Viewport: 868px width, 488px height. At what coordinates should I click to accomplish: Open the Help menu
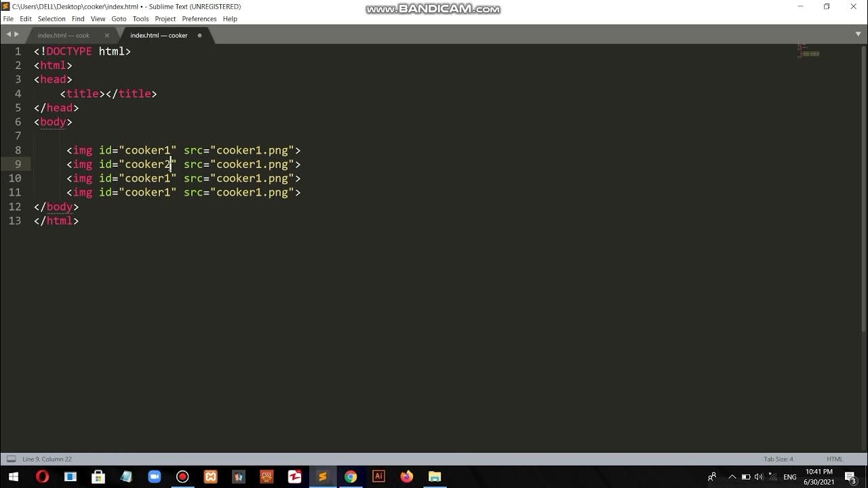tap(230, 19)
